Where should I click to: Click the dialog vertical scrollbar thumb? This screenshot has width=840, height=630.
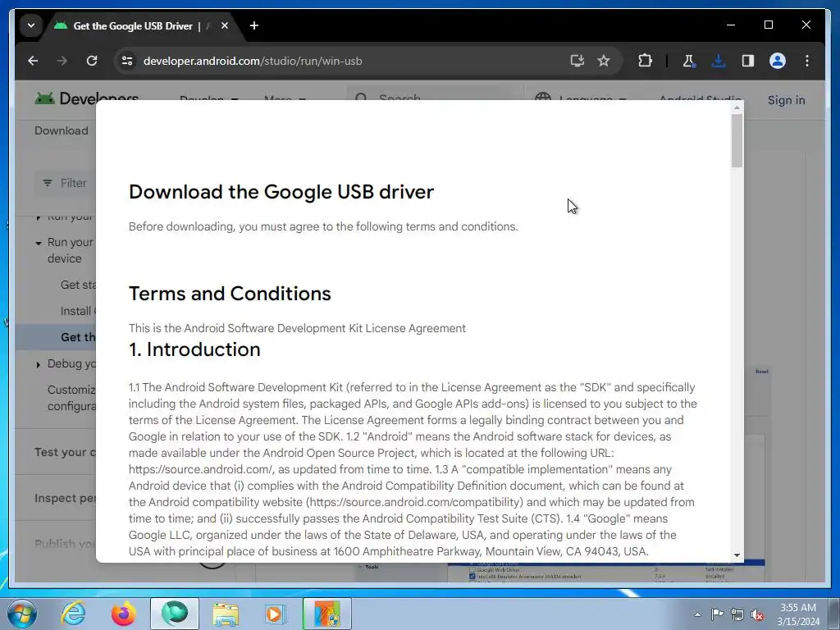pos(737,140)
